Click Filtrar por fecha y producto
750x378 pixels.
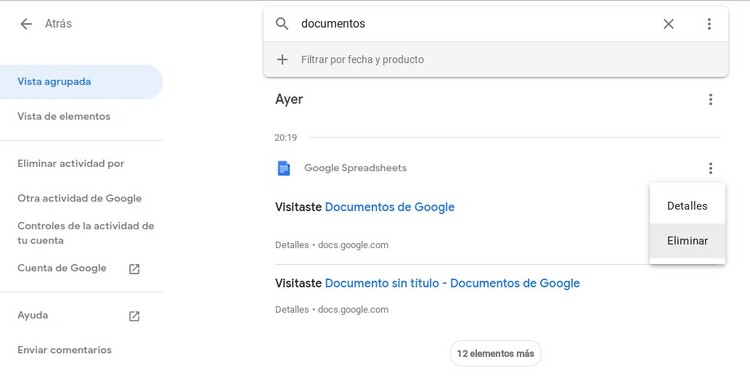(362, 59)
